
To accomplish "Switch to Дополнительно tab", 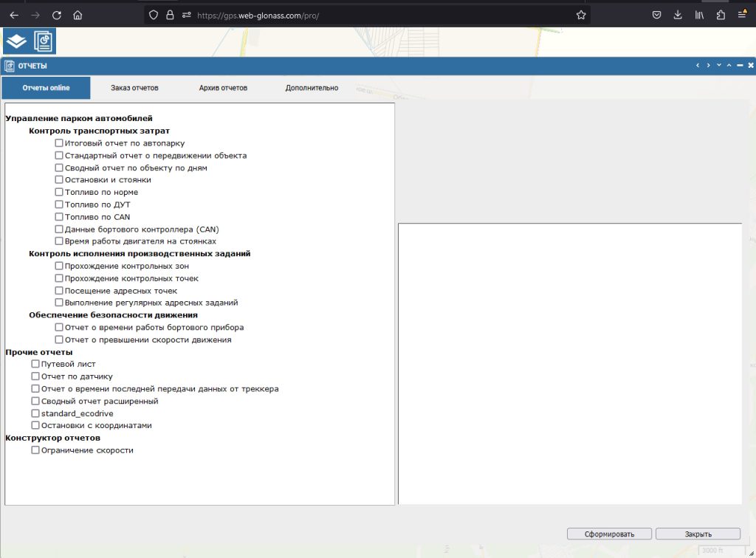I will [x=312, y=88].
